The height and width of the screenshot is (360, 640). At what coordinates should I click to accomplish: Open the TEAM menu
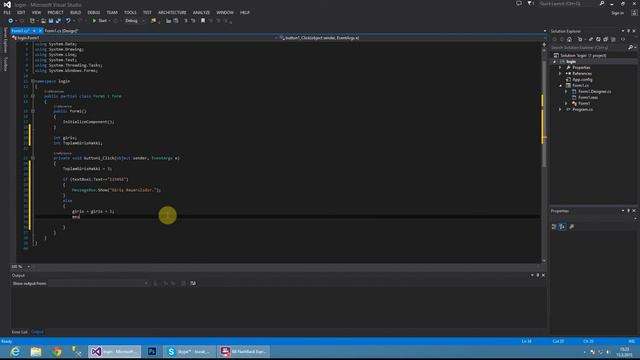(x=112, y=13)
